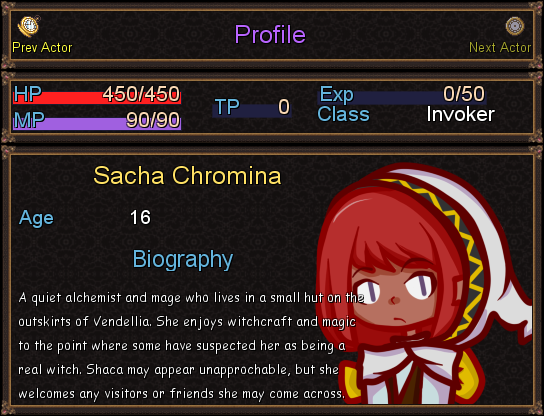Click the purple MP gauge bar
The image size is (544, 416).
coord(97,124)
